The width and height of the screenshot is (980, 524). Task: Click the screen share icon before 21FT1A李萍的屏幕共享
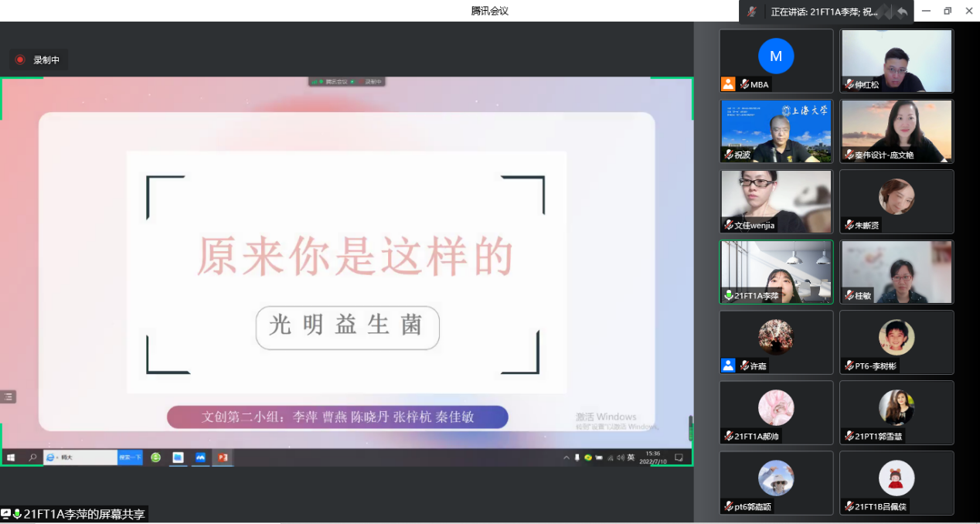6,514
